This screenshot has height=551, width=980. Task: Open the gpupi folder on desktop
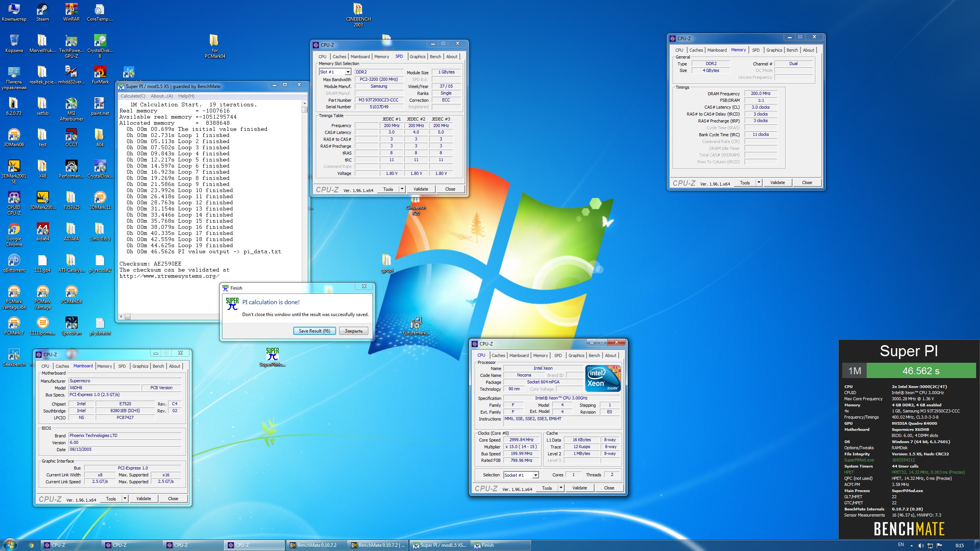point(387,263)
